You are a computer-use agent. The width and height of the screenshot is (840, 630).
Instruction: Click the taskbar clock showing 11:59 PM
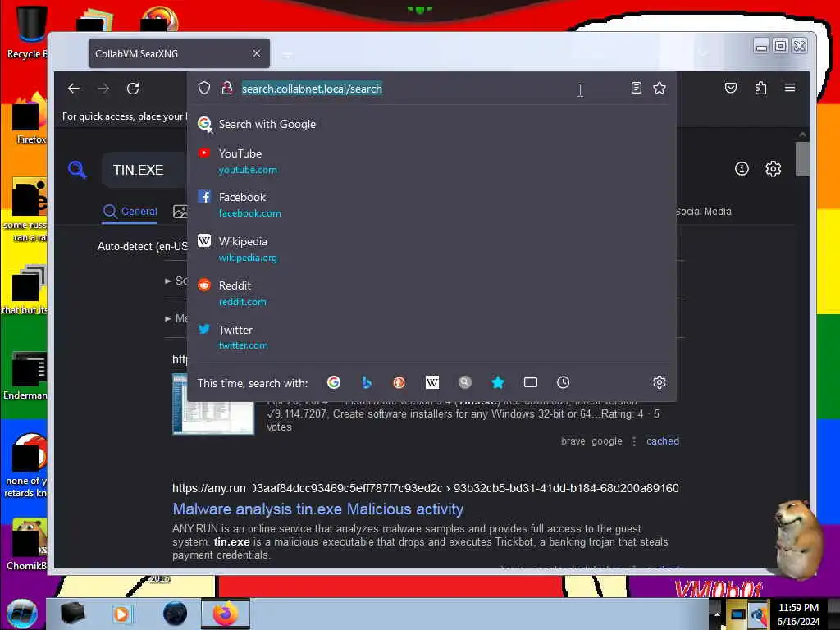point(798,614)
